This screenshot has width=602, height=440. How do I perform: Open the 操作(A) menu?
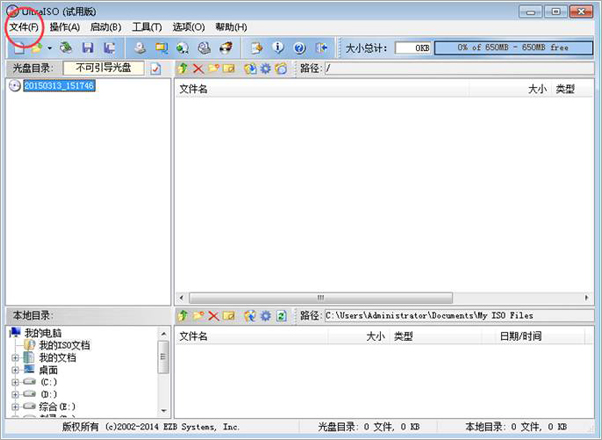pyautogui.click(x=65, y=27)
